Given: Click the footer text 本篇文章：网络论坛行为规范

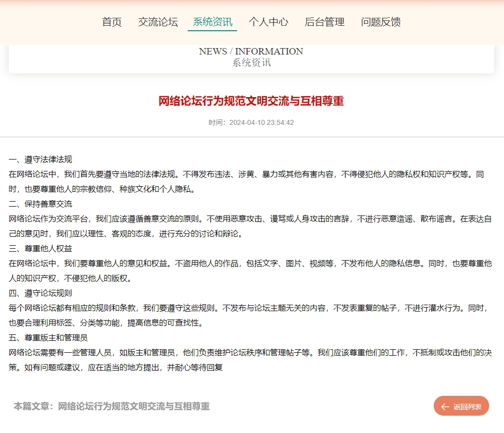Looking at the screenshot, I should 111,406.
